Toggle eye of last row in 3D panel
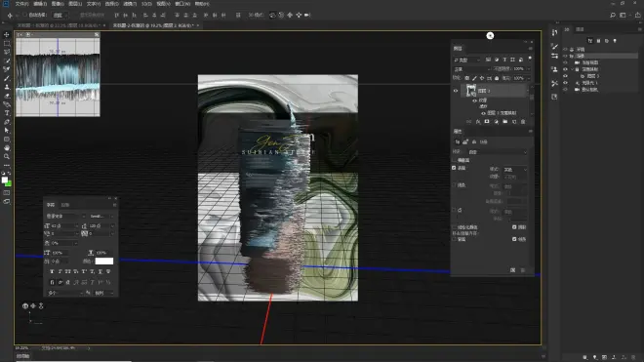644x362 pixels. point(565,90)
